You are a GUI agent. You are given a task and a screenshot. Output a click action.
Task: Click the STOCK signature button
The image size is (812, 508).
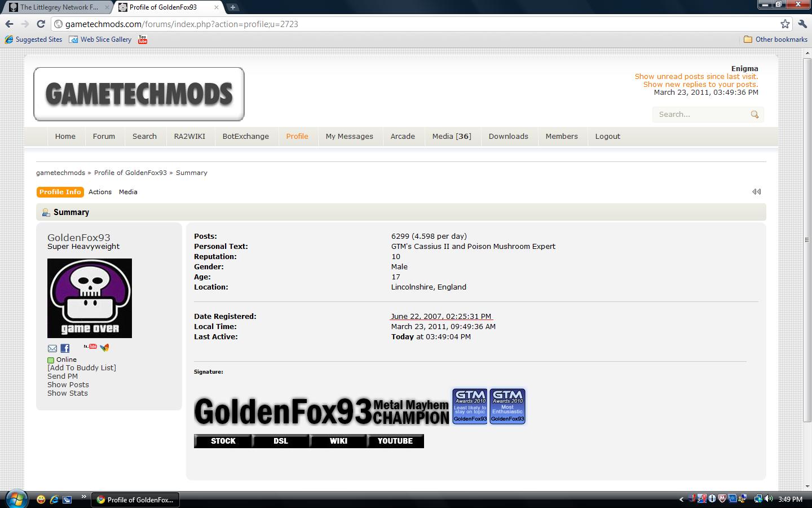[x=223, y=441]
